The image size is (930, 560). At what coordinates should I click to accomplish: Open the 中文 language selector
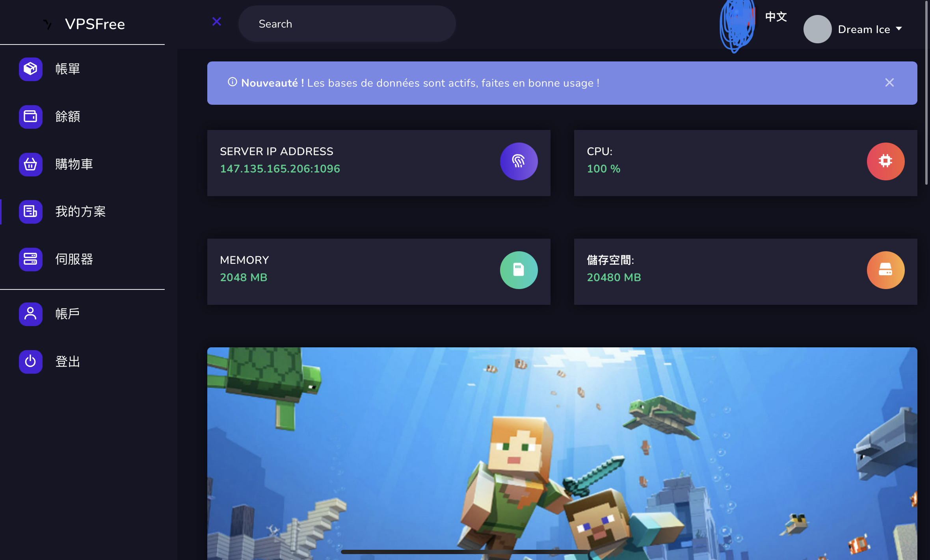coord(776,17)
